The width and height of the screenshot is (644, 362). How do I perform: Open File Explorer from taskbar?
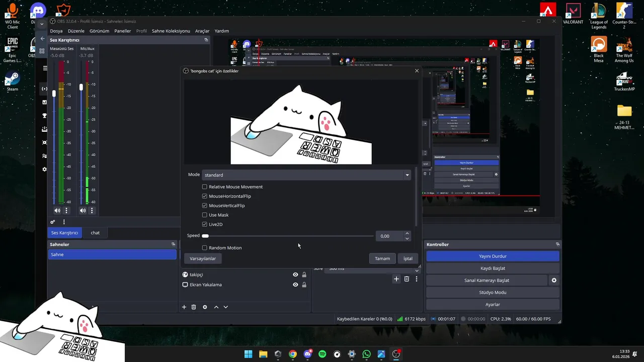pos(263,354)
